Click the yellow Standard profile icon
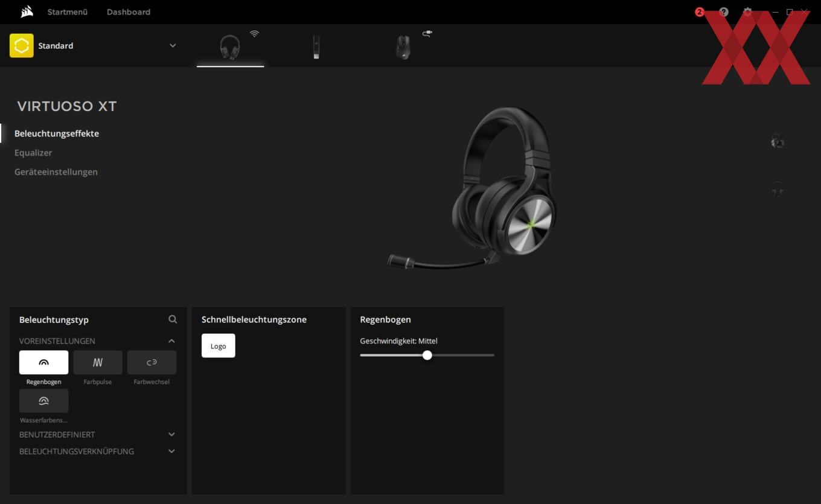The height and width of the screenshot is (504, 821). pos(22,46)
